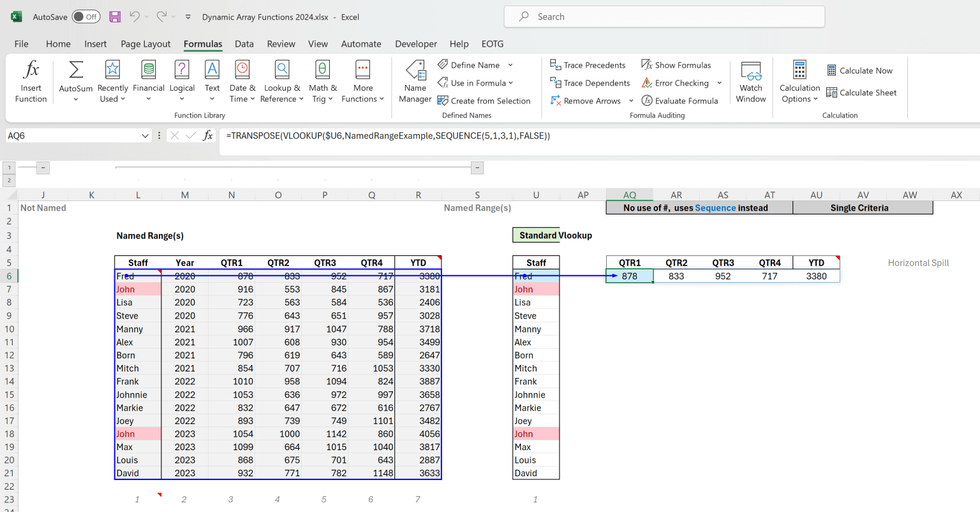Image resolution: width=980 pixels, height=512 pixels.
Task: Switch to the Data tab
Action: click(x=244, y=43)
